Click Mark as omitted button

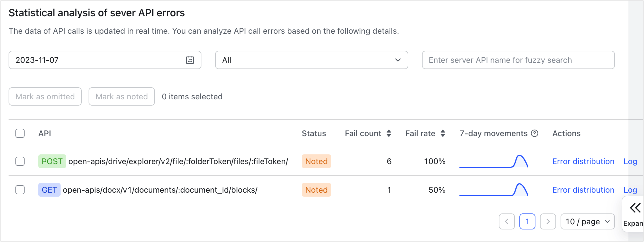tap(45, 96)
